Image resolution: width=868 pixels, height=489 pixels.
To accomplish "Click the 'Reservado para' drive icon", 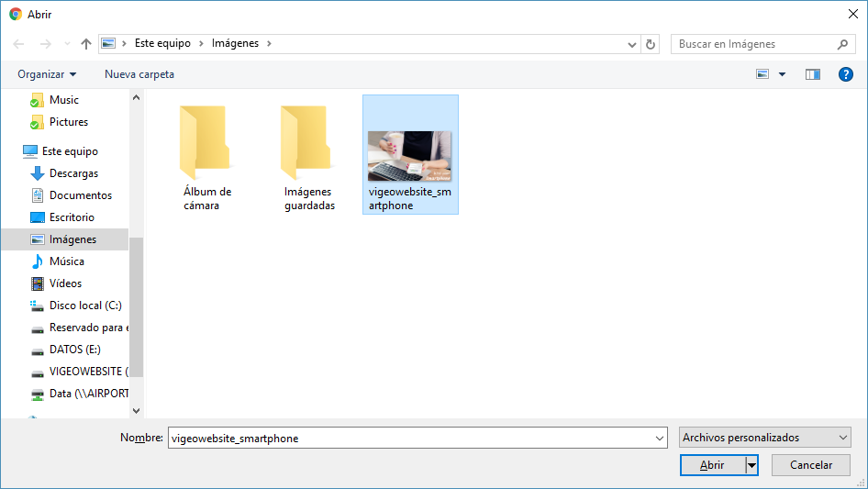I will coord(37,330).
